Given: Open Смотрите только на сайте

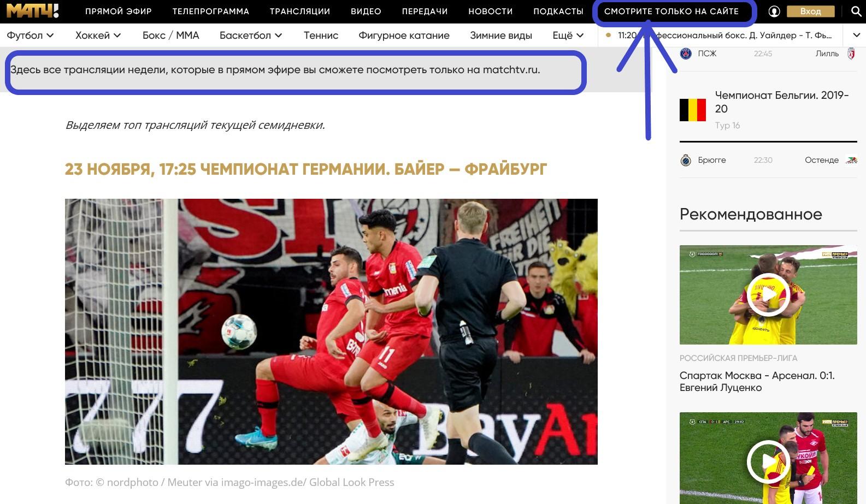Looking at the screenshot, I should [671, 11].
